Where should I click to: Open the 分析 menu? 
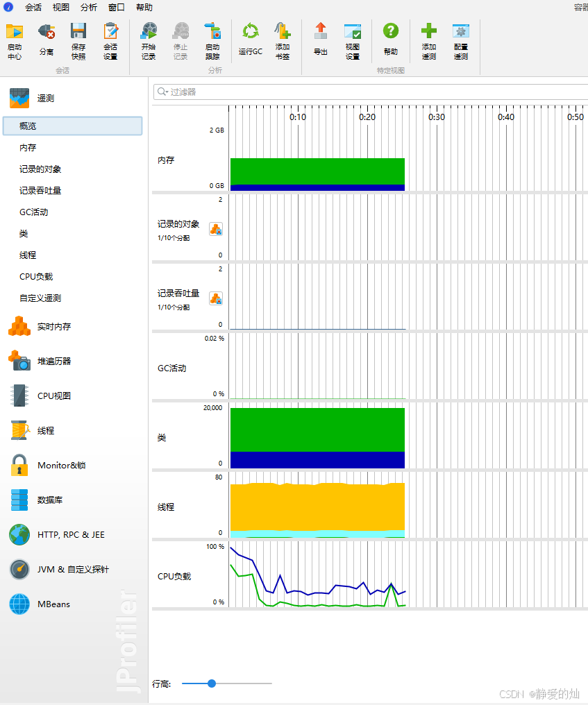pyautogui.click(x=89, y=7)
